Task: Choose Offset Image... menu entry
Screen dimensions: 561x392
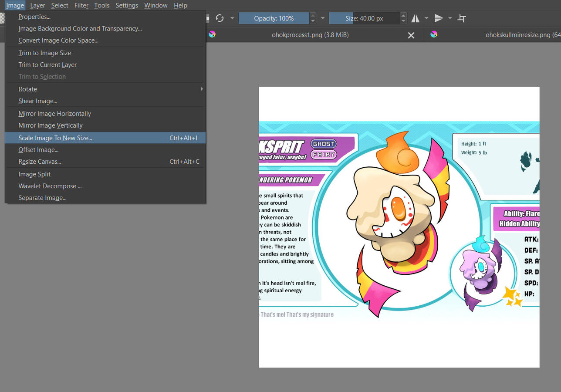Action: click(105, 150)
